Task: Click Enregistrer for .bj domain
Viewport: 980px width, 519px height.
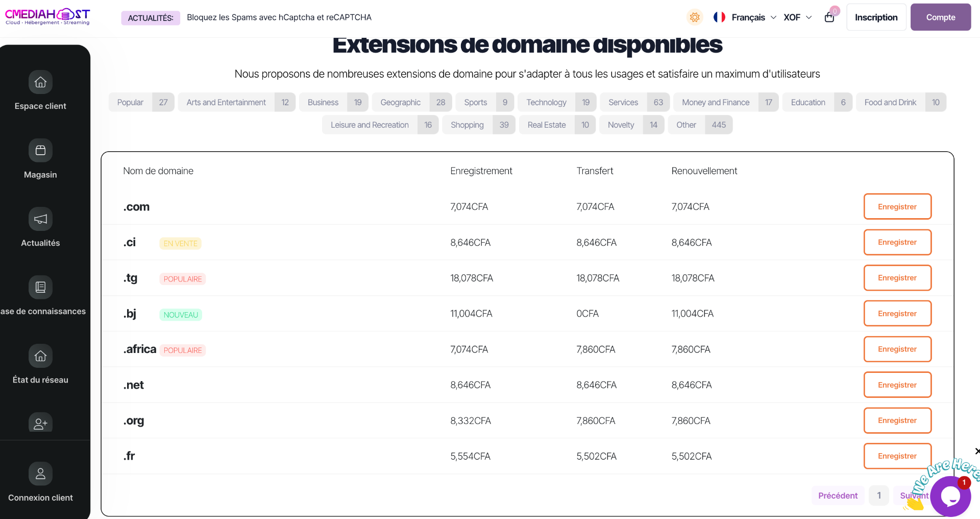Action: 897,314
